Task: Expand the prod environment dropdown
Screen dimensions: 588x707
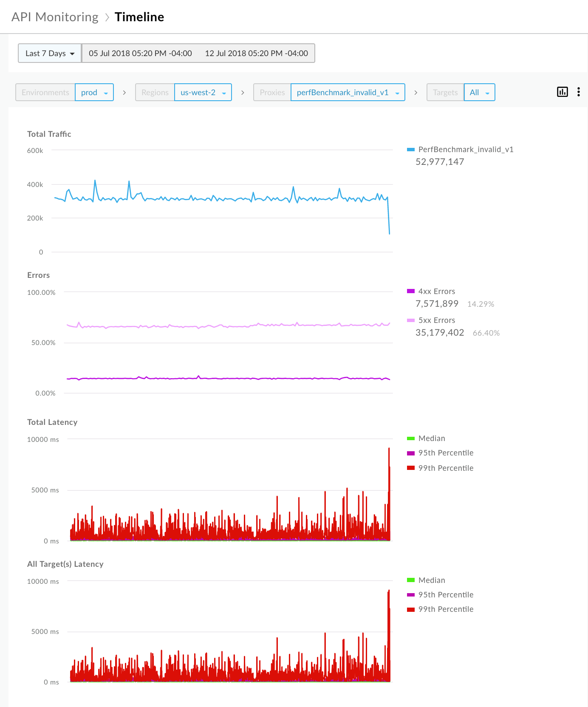Action: click(94, 92)
